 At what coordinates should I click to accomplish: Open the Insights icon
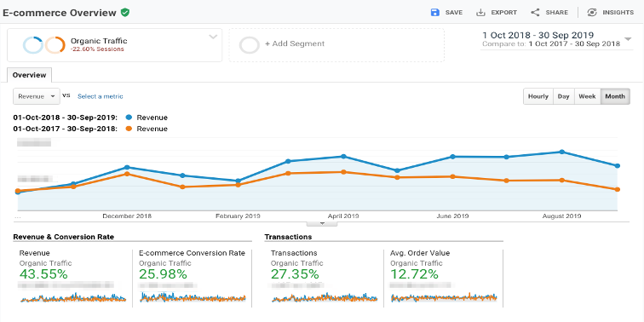point(592,12)
